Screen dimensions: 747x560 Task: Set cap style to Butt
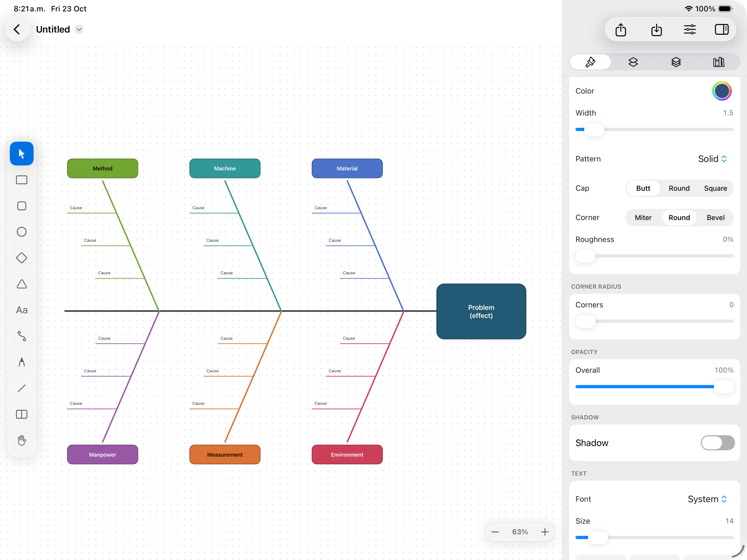tap(643, 188)
